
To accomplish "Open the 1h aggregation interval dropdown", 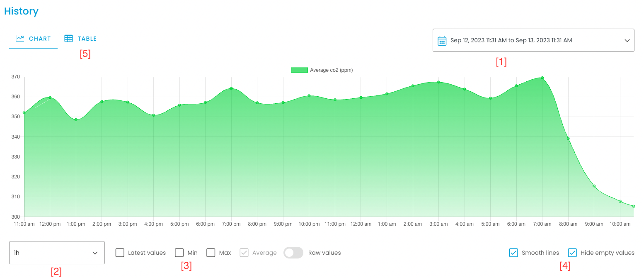I will pos(57,252).
